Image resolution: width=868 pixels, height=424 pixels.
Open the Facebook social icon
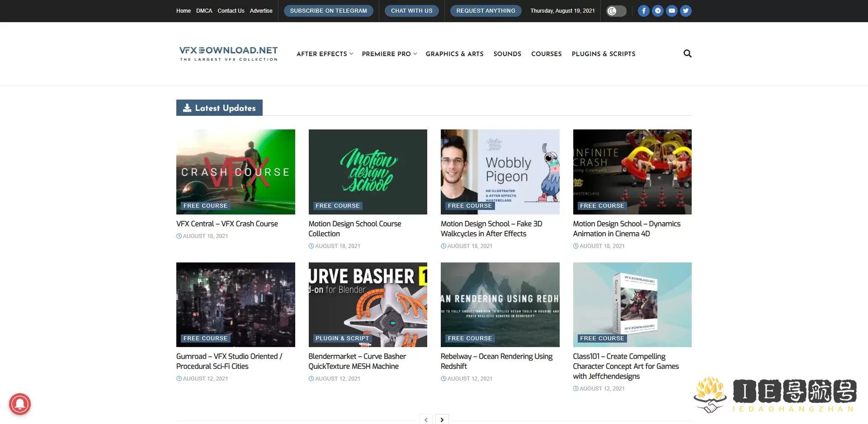(643, 11)
